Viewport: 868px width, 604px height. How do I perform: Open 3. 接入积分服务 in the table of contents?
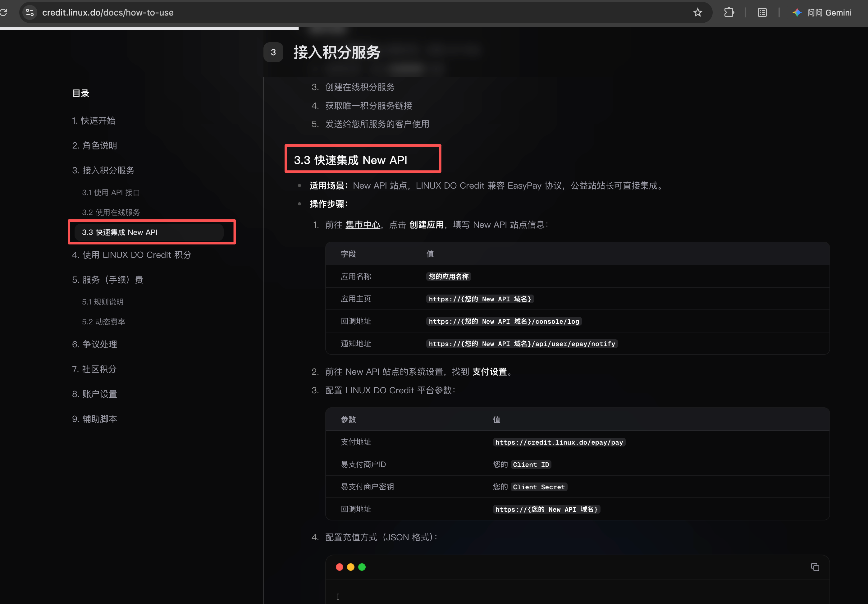(x=103, y=171)
